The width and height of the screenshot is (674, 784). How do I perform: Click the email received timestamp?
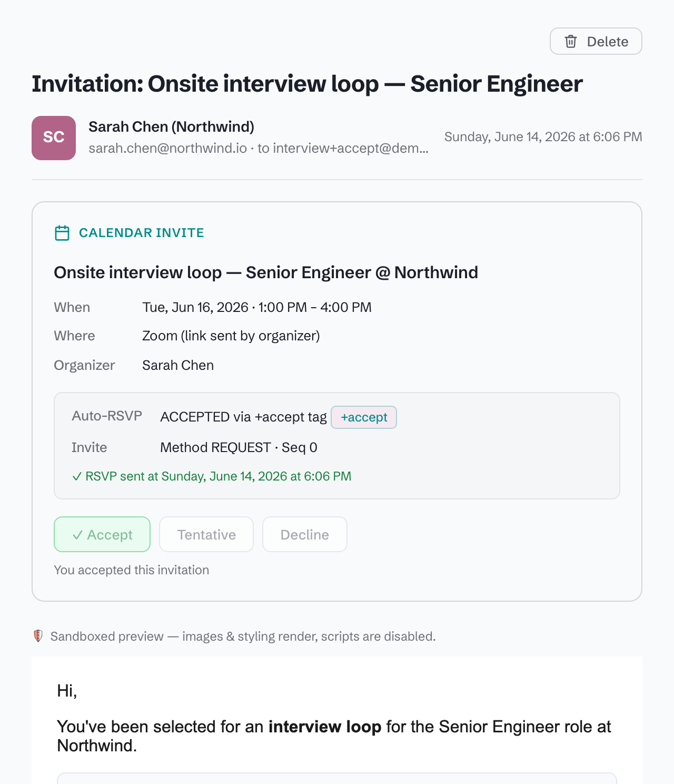pyautogui.click(x=543, y=137)
